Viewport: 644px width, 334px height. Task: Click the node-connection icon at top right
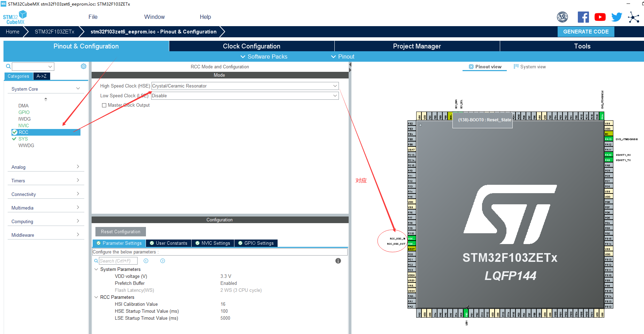pyautogui.click(x=634, y=17)
